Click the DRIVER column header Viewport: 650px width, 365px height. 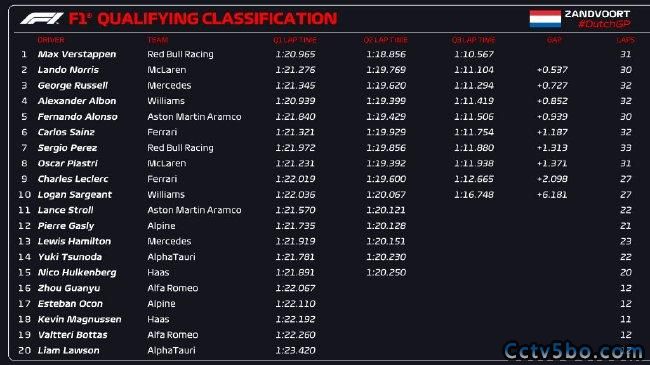(x=51, y=40)
